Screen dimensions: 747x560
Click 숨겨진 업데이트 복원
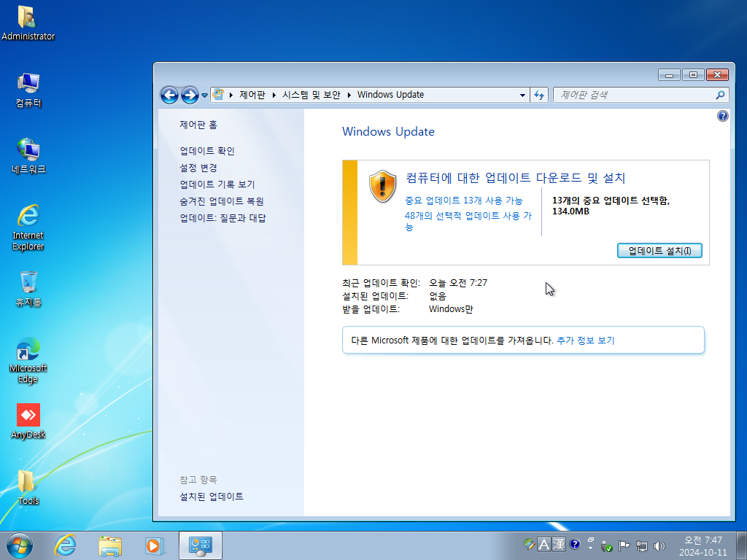222,201
